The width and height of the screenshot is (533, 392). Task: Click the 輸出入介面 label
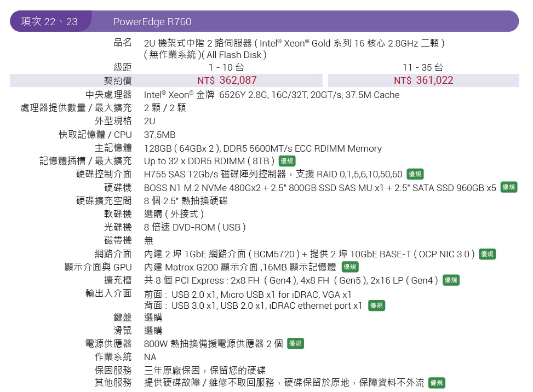108,293
